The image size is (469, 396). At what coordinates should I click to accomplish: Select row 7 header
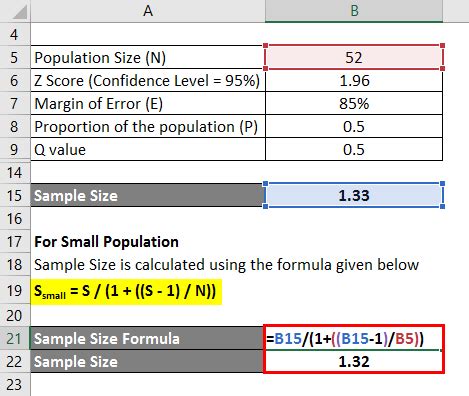(x=15, y=103)
